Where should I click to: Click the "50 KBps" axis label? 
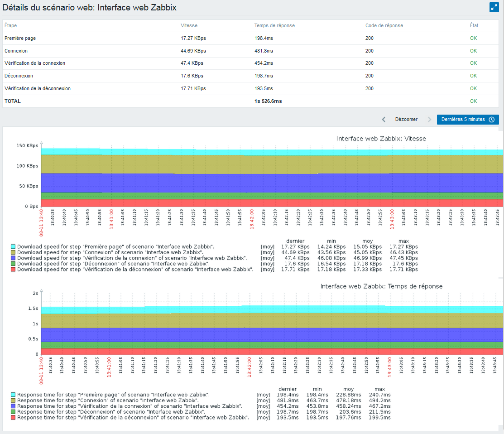click(29, 186)
